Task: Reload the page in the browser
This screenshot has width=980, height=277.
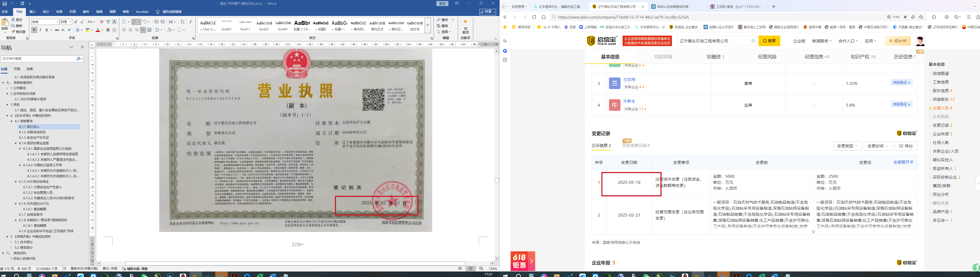Action: point(534,17)
